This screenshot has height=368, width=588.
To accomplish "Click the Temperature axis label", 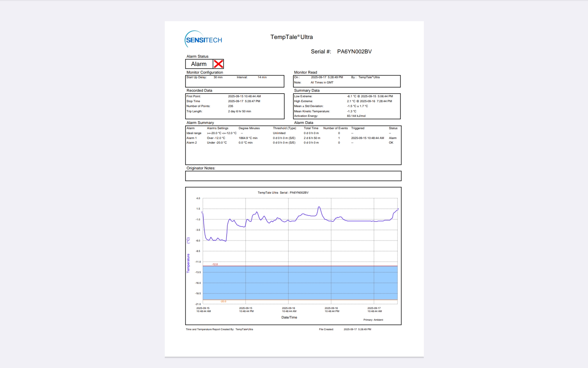I will 188,263.
